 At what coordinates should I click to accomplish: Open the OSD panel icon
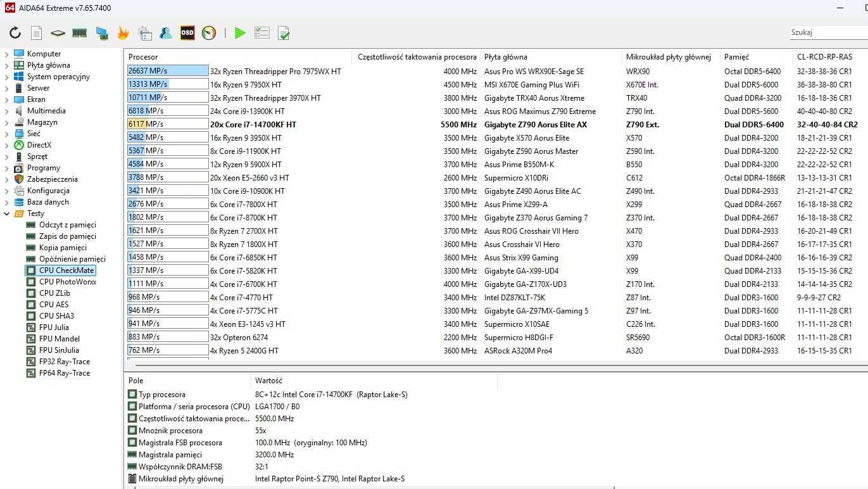point(187,33)
